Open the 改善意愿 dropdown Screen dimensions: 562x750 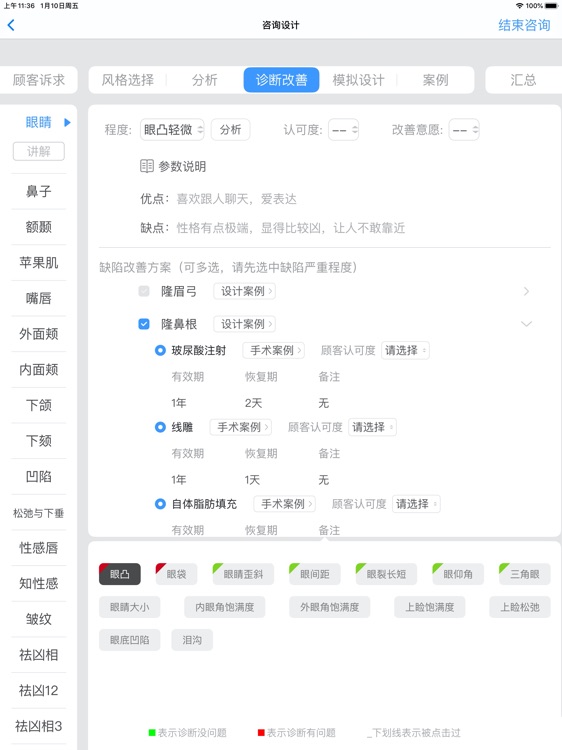point(464,130)
